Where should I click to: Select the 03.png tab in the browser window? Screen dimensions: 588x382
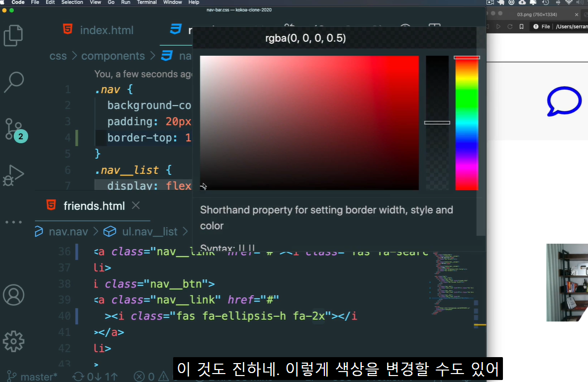pyautogui.click(x=537, y=14)
